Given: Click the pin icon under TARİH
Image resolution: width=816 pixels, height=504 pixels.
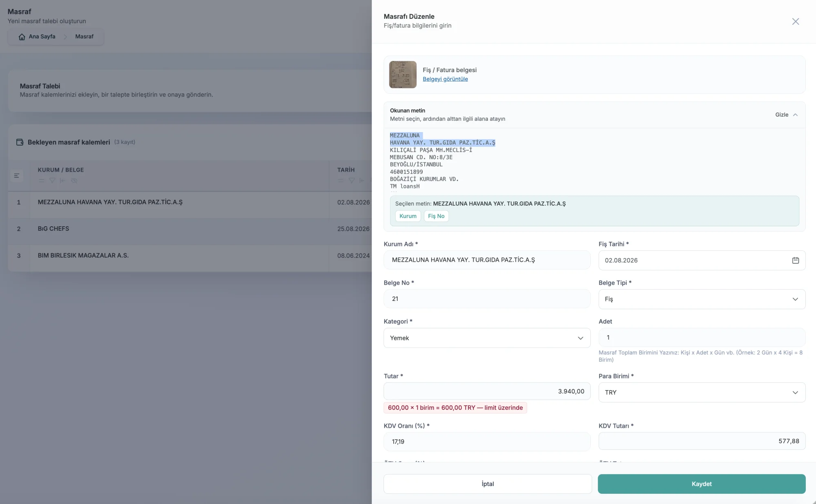Looking at the screenshot, I should coord(361,181).
